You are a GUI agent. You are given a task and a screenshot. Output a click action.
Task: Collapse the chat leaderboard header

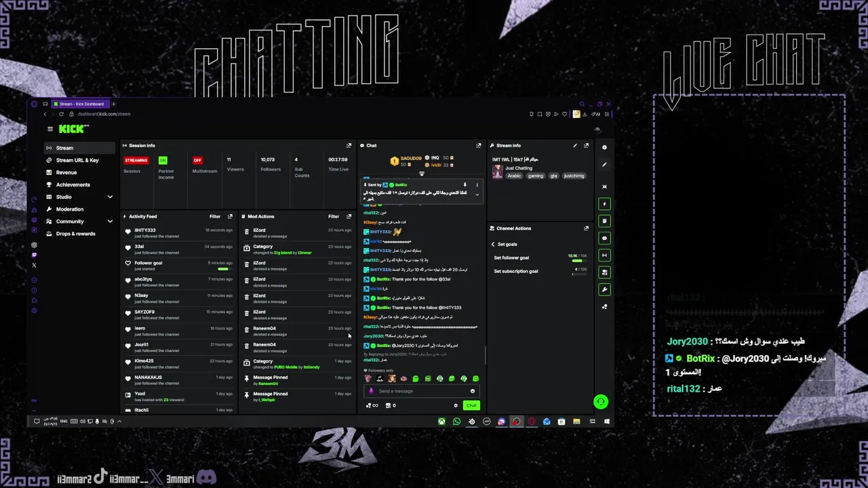coord(421,174)
